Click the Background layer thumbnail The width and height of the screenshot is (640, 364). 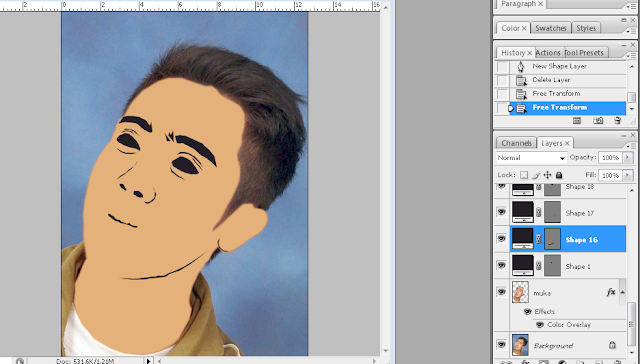(520, 345)
